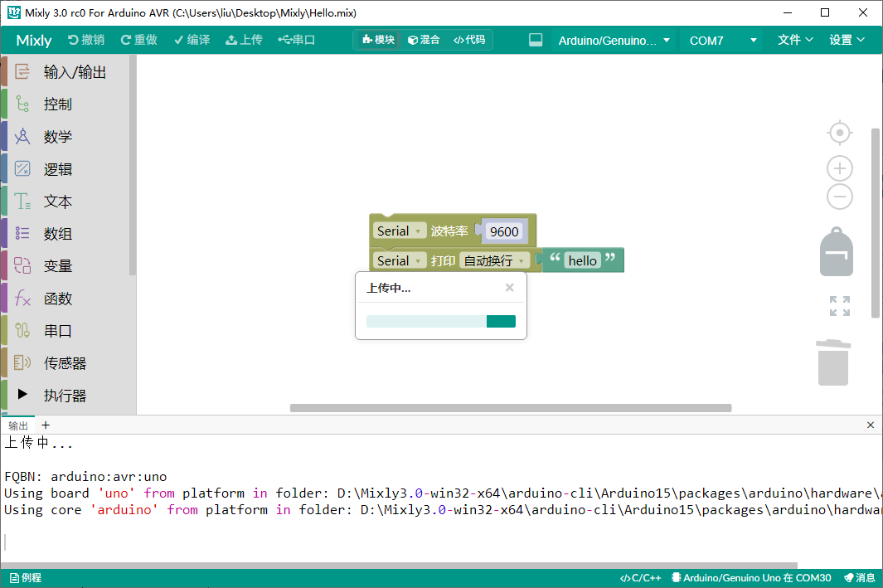Open the 串口 serial category icon in sidebar
The image size is (883, 588).
pos(22,331)
